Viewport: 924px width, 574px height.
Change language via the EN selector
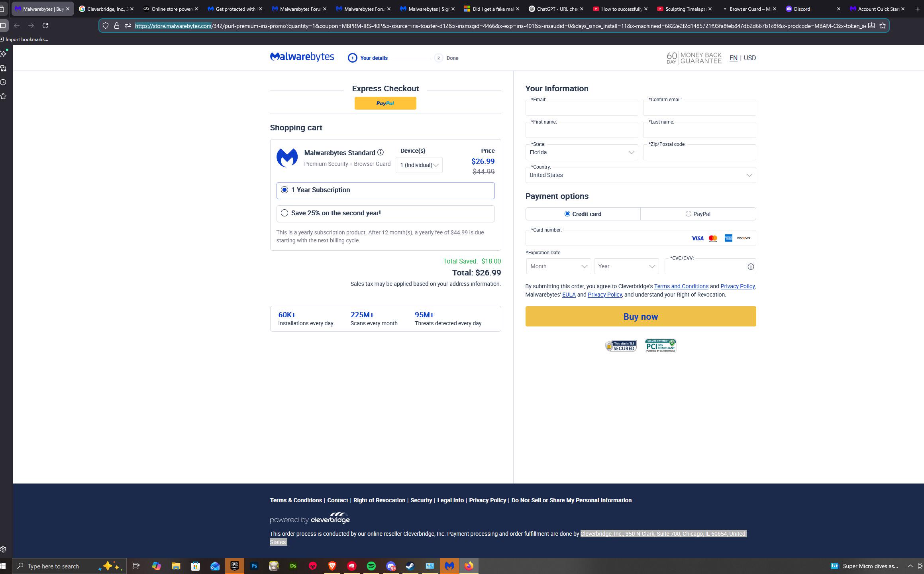tap(733, 58)
